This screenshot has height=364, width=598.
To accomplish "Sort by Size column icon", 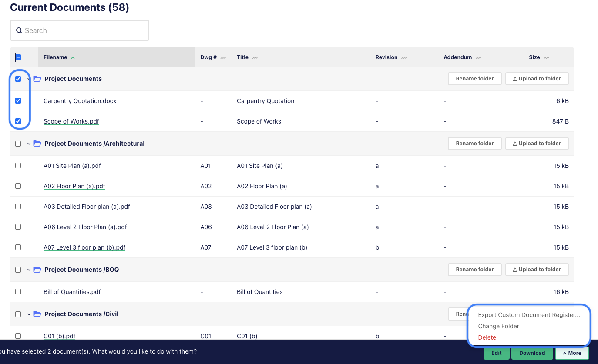I will click(546, 57).
